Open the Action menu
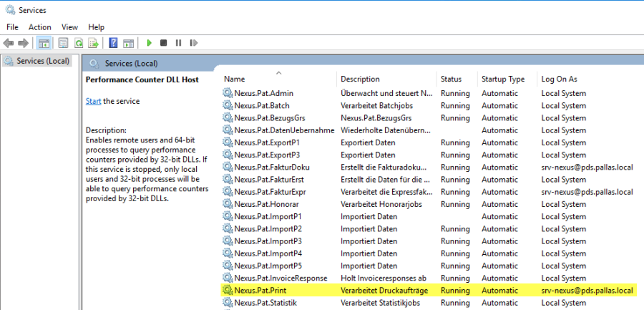 point(39,27)
